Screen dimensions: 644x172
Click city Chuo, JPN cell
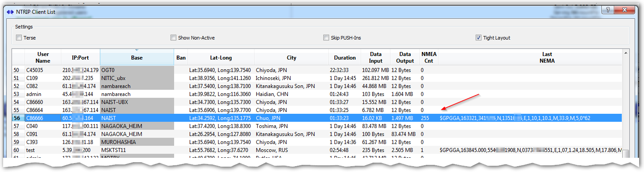pos(291,118)
